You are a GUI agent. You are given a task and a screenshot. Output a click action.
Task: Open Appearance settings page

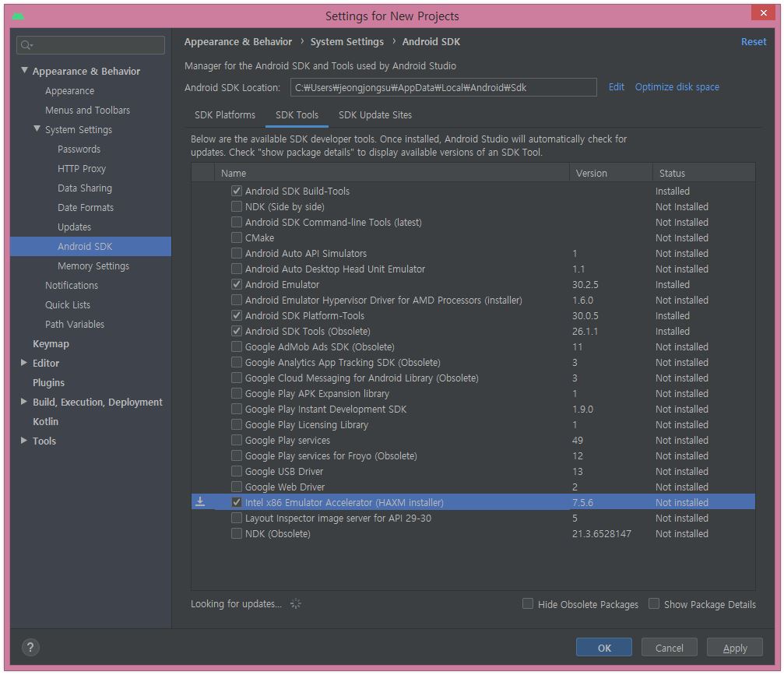tap(69, 90)
